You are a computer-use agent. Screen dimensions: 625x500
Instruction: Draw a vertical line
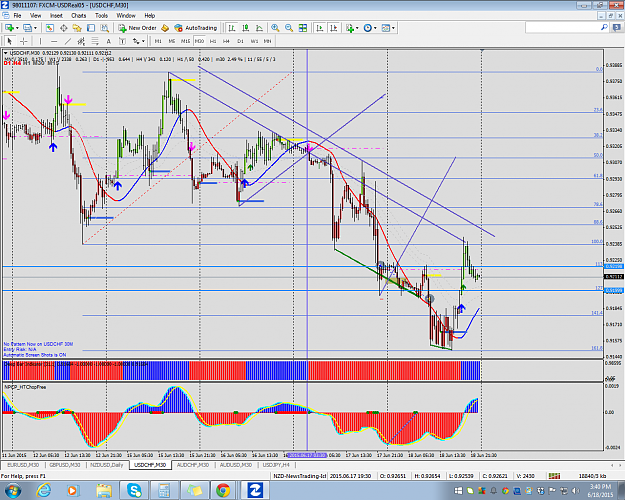[40, 41]
